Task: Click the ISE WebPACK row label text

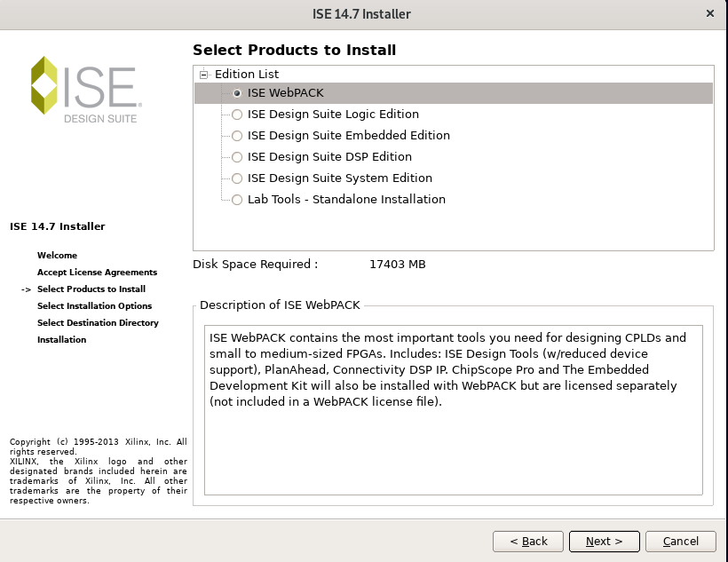Action: tap(286, 93)
